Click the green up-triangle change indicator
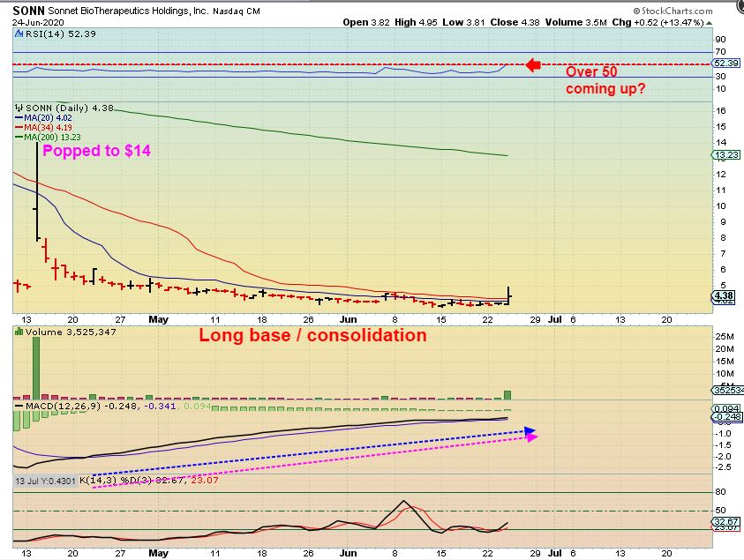This screenshot has width=744, height=560. click(x=709, y=23)
